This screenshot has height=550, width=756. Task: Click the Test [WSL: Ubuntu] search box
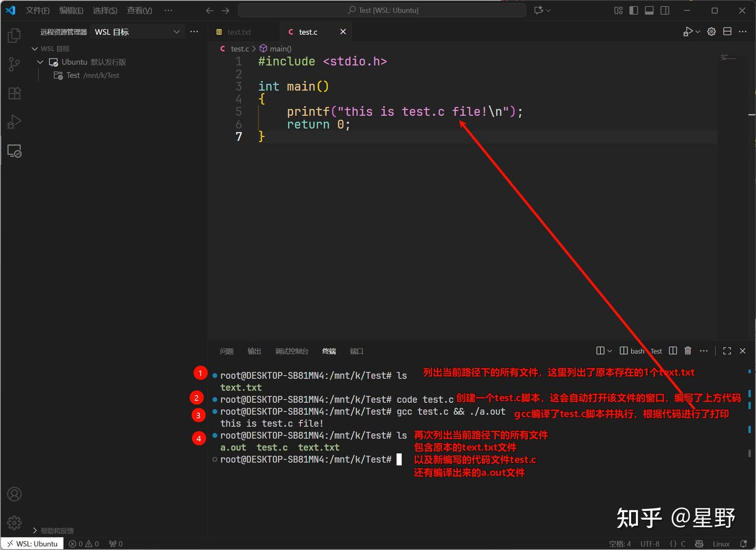click(382, 11)
